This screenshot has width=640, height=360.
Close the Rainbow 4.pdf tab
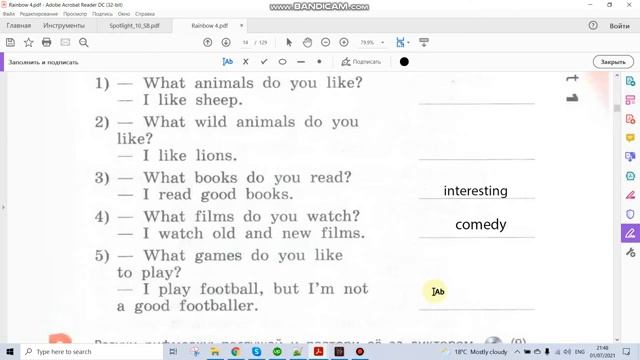click(x=241, y=25)
